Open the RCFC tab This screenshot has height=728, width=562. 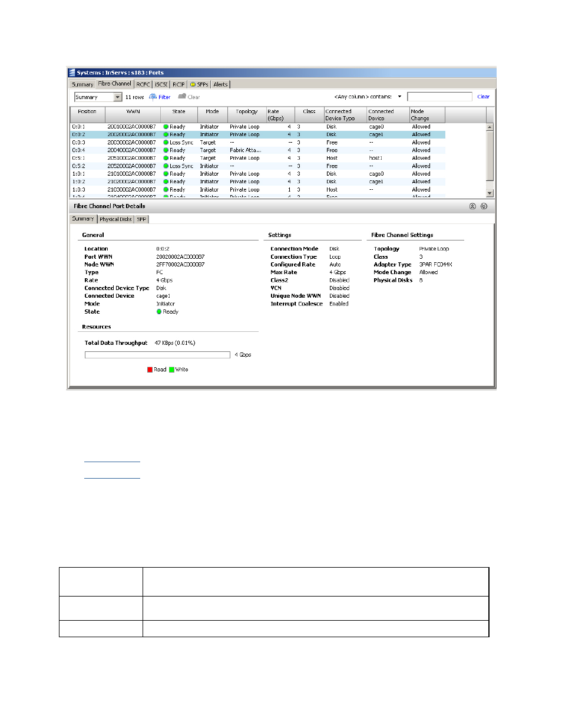143,84
